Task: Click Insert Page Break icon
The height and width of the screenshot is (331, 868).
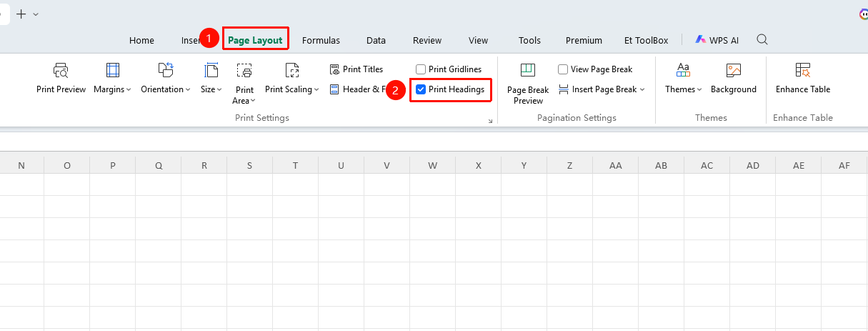Action: [564, 89]
